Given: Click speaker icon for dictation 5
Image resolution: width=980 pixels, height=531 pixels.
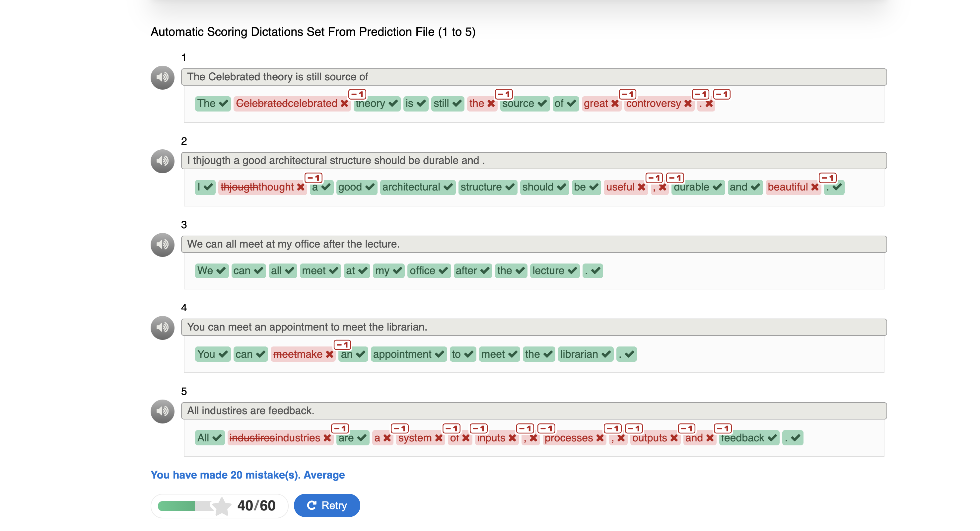Looking at the screenshot, I should coord(163,411).
